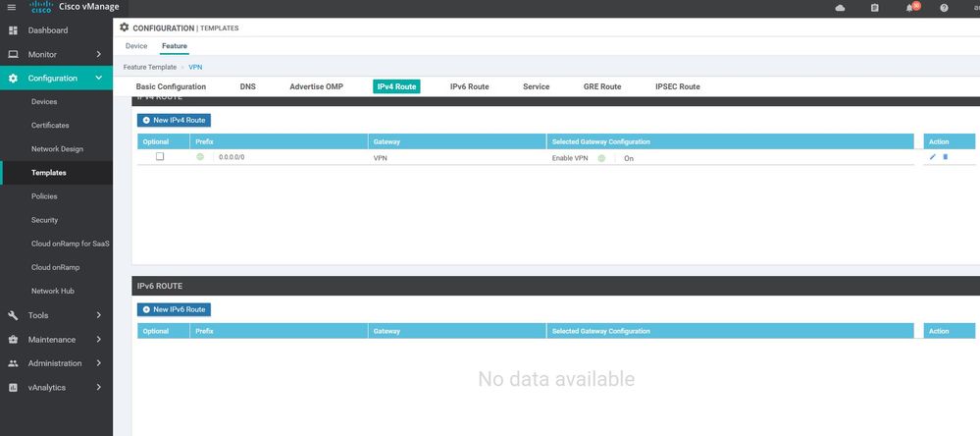Open Devices under Configuration
980x436 pixels.
(x=44, y=101)
